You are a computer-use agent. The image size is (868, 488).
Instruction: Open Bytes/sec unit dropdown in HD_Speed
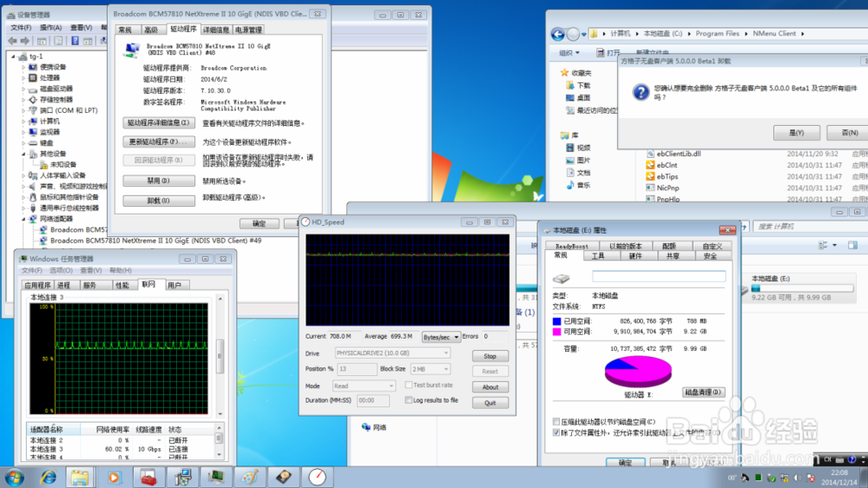tap(441, 337)
